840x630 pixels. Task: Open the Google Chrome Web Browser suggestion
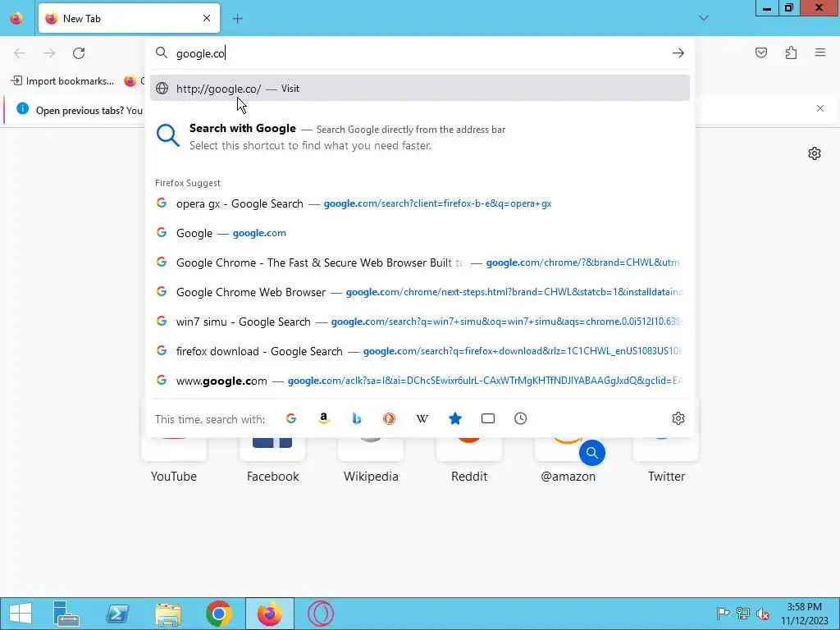point(420,292)
